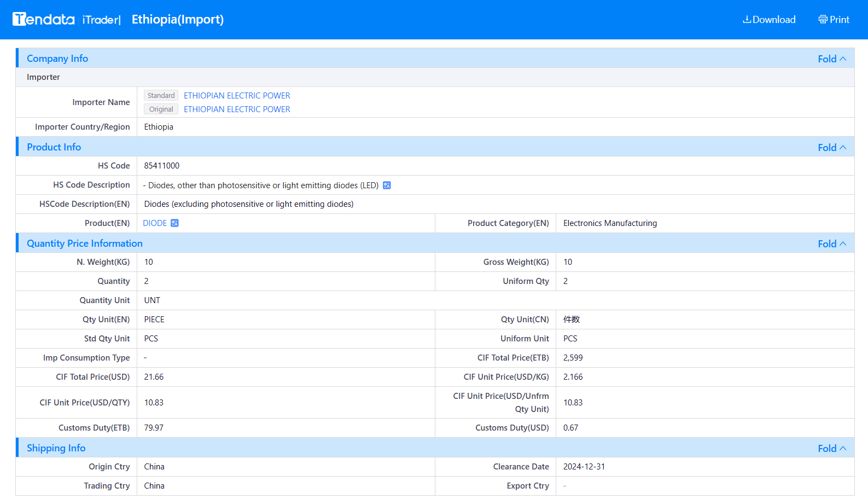Click the Product Info section heading

tap(54, 147)
